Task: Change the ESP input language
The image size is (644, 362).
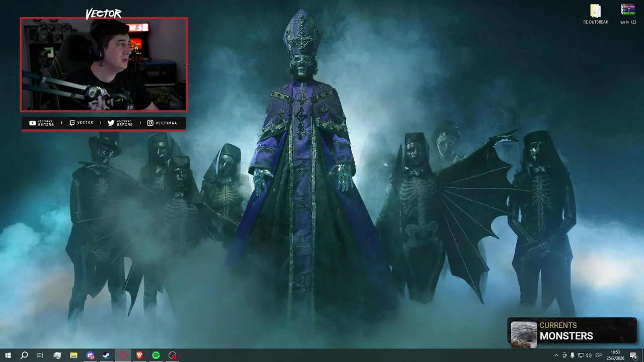Action: coord(598,355)
